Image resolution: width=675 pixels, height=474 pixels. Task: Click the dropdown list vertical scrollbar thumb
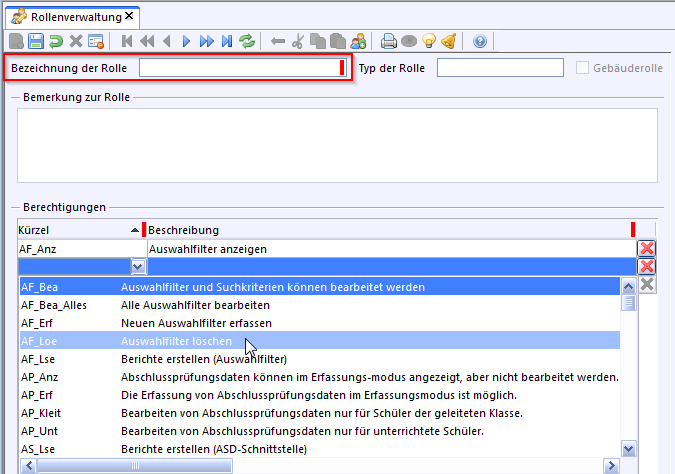pyautogui.click(x=629, y=303)
